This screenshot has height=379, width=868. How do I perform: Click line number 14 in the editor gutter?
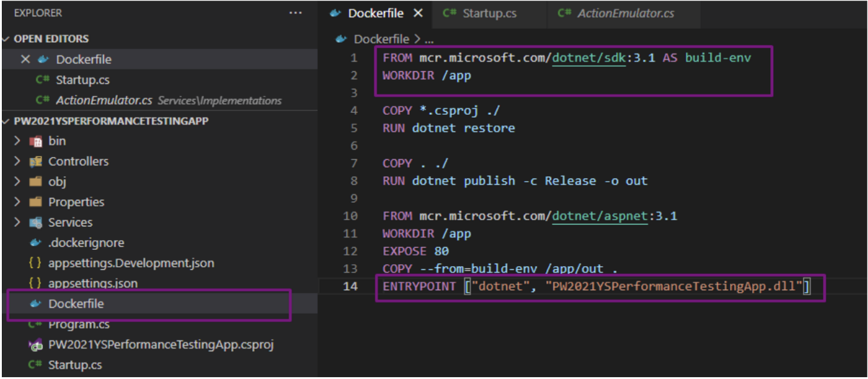click(351, 287)
